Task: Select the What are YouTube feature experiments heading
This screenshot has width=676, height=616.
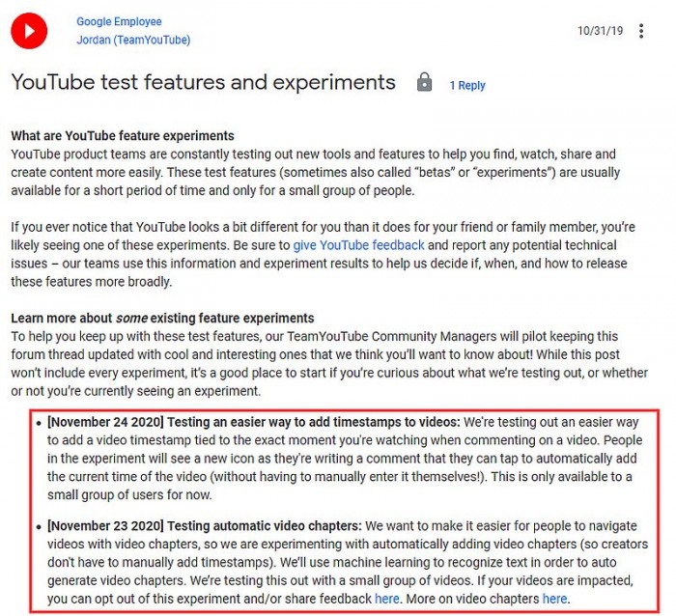Action: 123,136
